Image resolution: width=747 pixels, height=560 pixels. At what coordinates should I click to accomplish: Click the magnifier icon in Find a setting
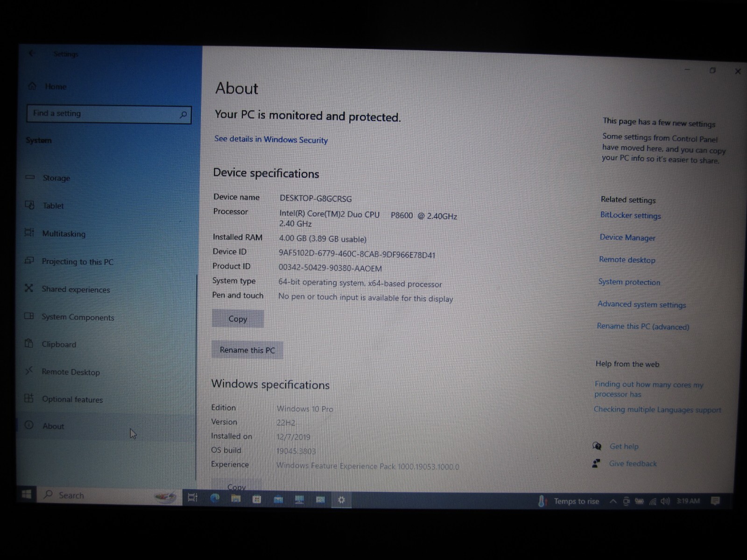point(183,115)
